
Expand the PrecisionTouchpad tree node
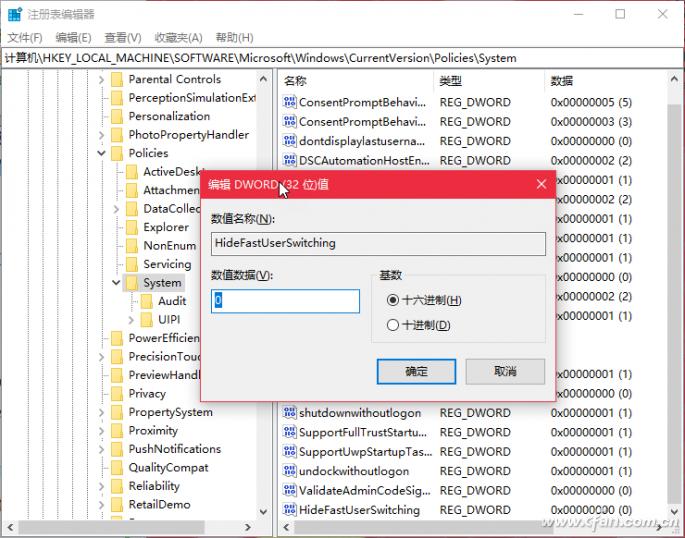(x=101, y=357)
